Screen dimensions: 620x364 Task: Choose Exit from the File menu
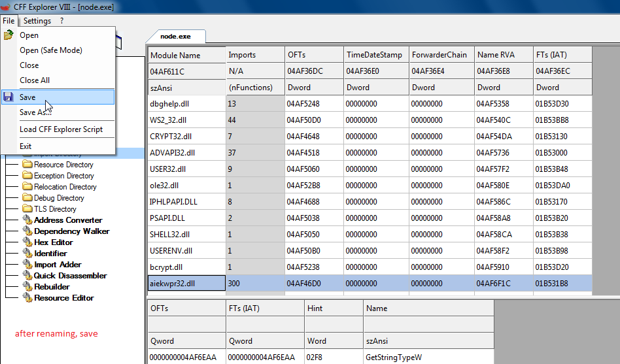pos(58,146)
